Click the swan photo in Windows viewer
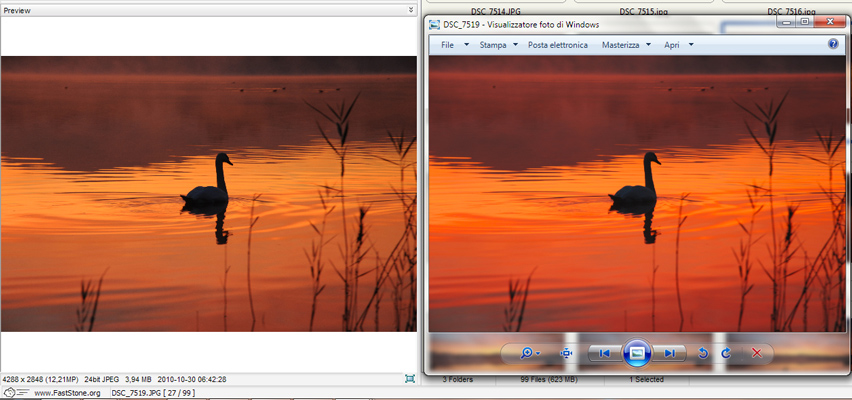852x400 pixels. click(636, 190)
